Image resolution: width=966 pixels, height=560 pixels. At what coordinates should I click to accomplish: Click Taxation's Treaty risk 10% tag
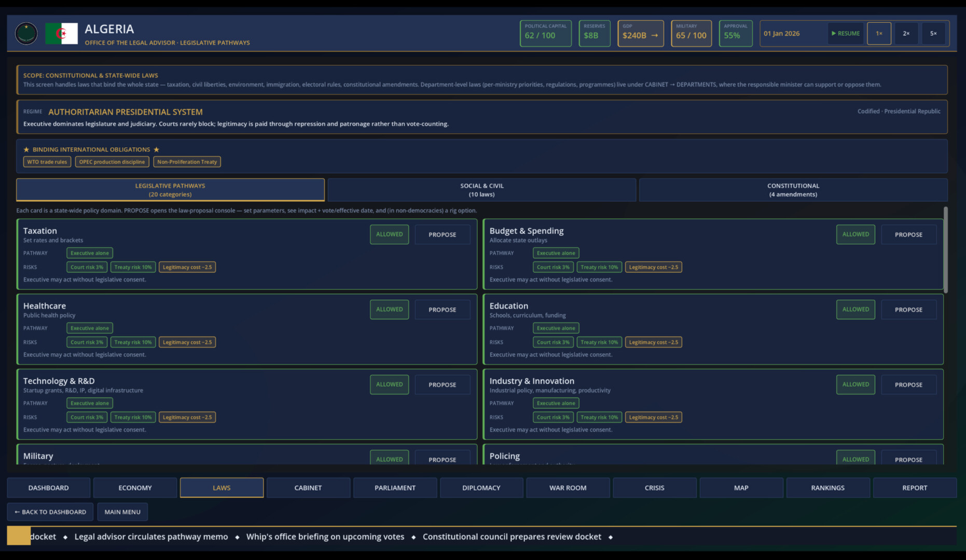pos(133,267)
